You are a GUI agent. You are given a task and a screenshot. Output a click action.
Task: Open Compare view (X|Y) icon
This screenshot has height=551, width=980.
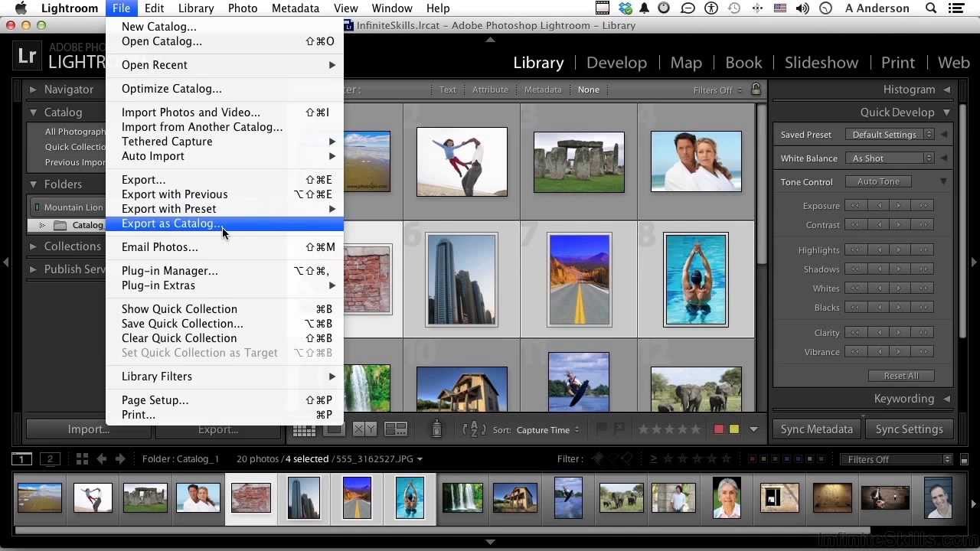click(364, 429)
